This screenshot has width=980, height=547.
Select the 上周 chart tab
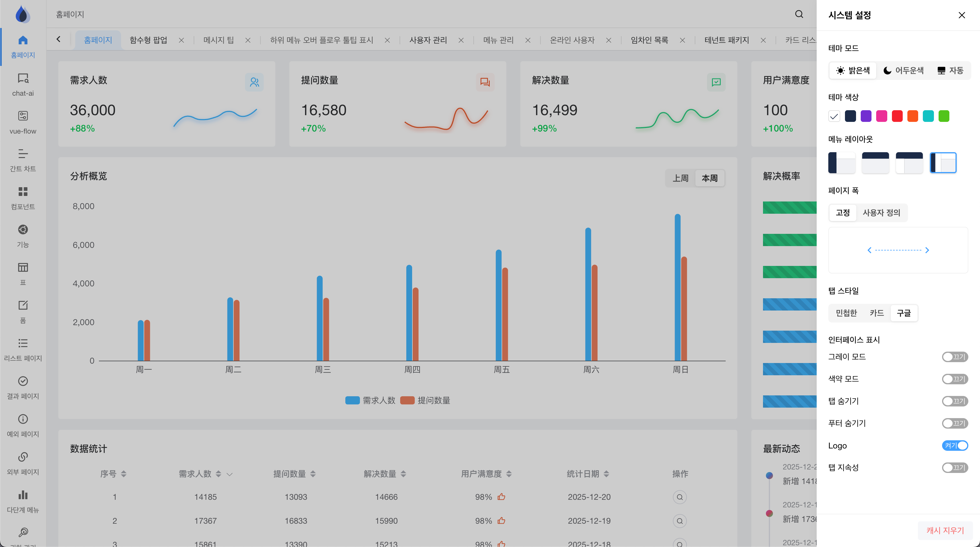[x=680, y=178]
